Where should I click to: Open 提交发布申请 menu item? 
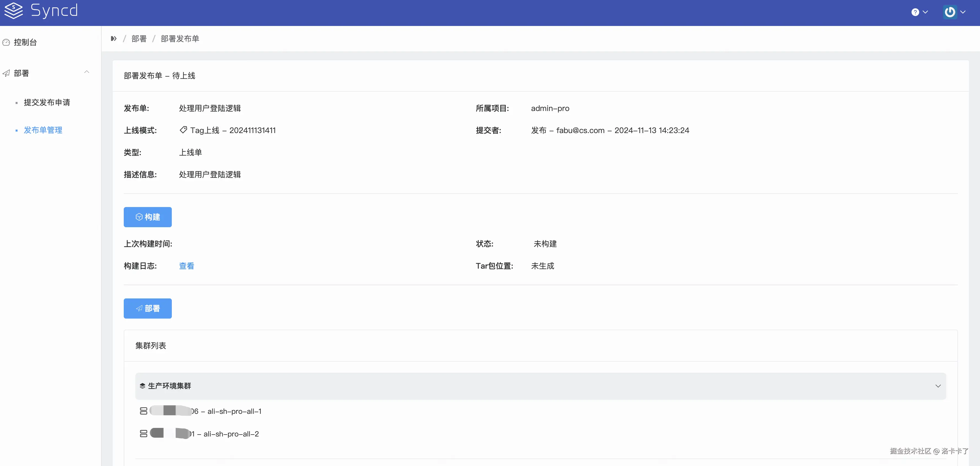[x=47, y=102]
